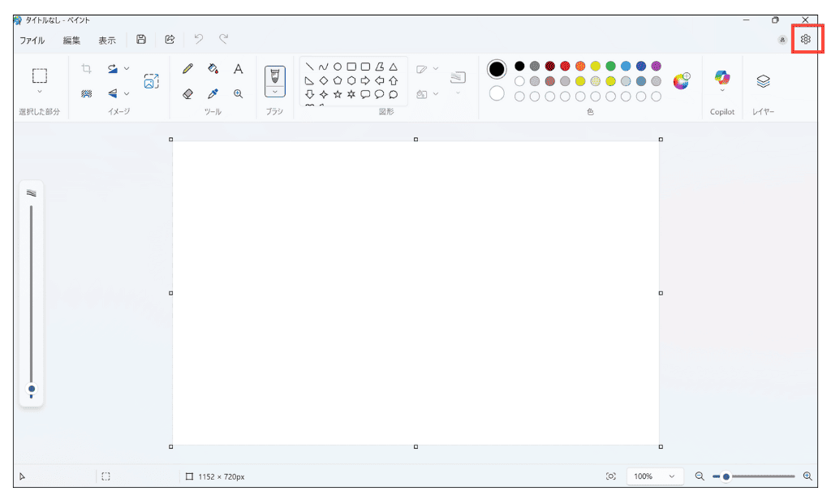The image size is (831, 504).
Task: Select the Crop tool
Action: (86, 68)
